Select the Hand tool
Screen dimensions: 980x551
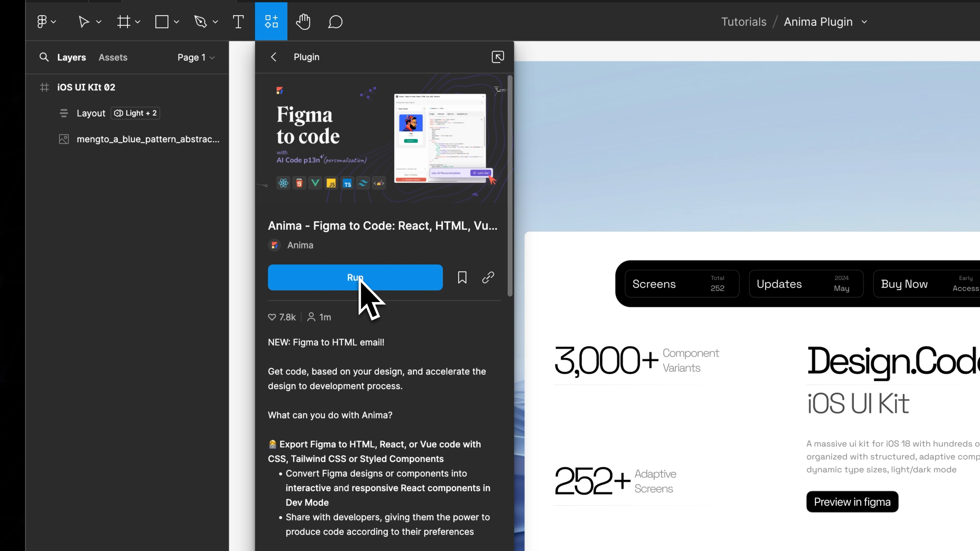(303, 22)
